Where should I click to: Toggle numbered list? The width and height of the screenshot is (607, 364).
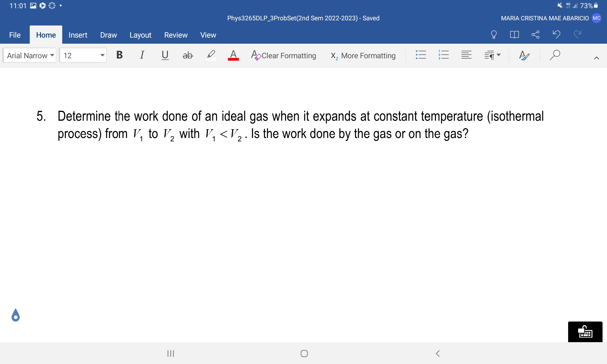443,55
